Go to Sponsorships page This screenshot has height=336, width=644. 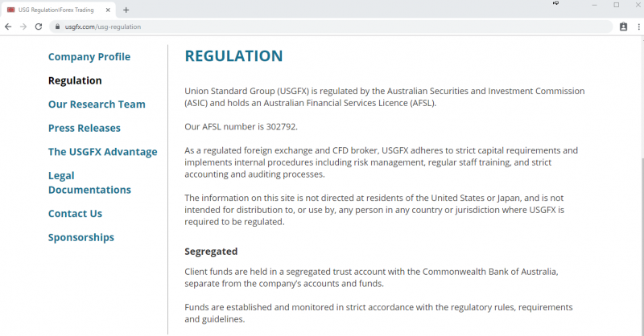(x=81, y=237)
